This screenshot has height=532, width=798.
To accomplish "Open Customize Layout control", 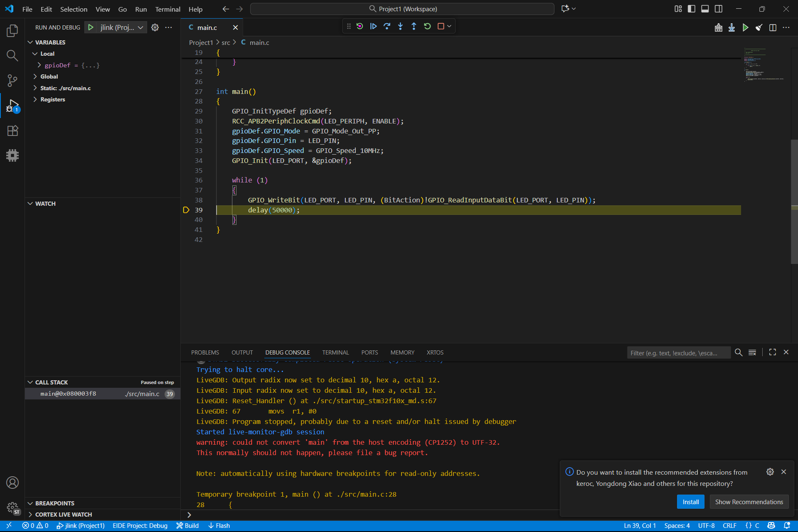I will point(678,9).
